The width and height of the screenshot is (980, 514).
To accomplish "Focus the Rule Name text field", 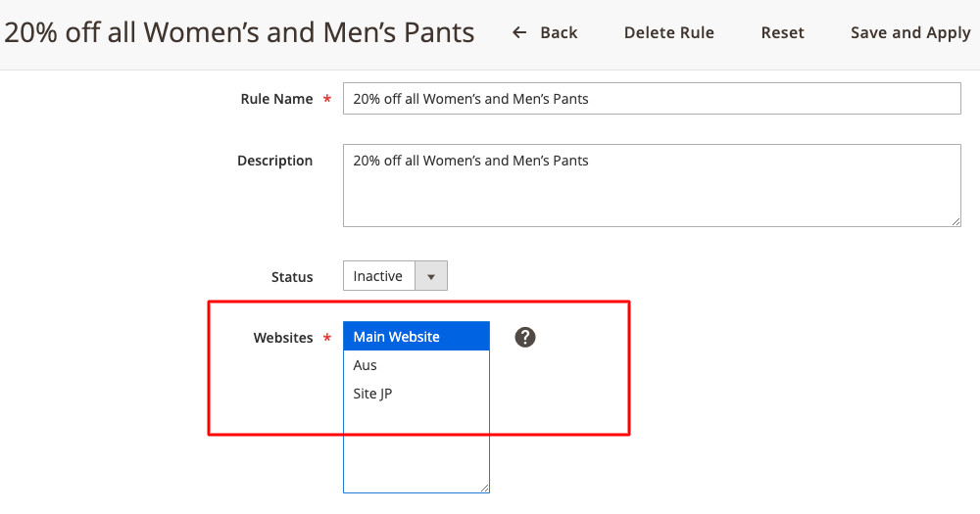I will pyautogui.click(x=652, y=99).
